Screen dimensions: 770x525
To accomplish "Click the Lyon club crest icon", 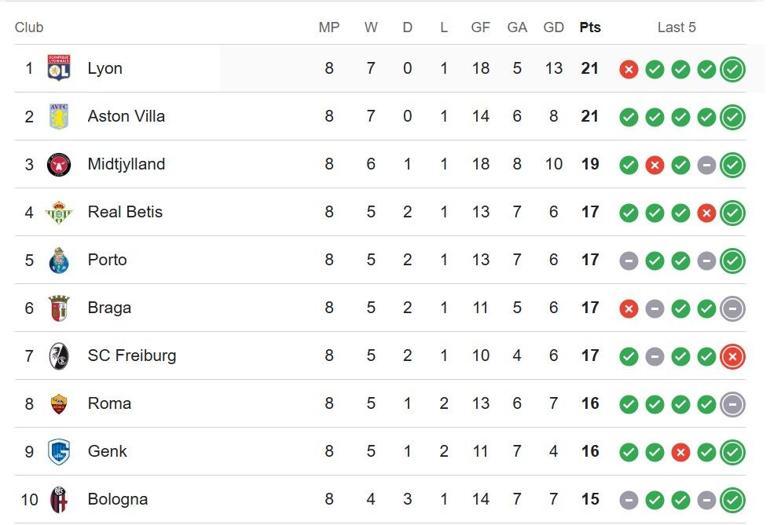I will [59, 68].
